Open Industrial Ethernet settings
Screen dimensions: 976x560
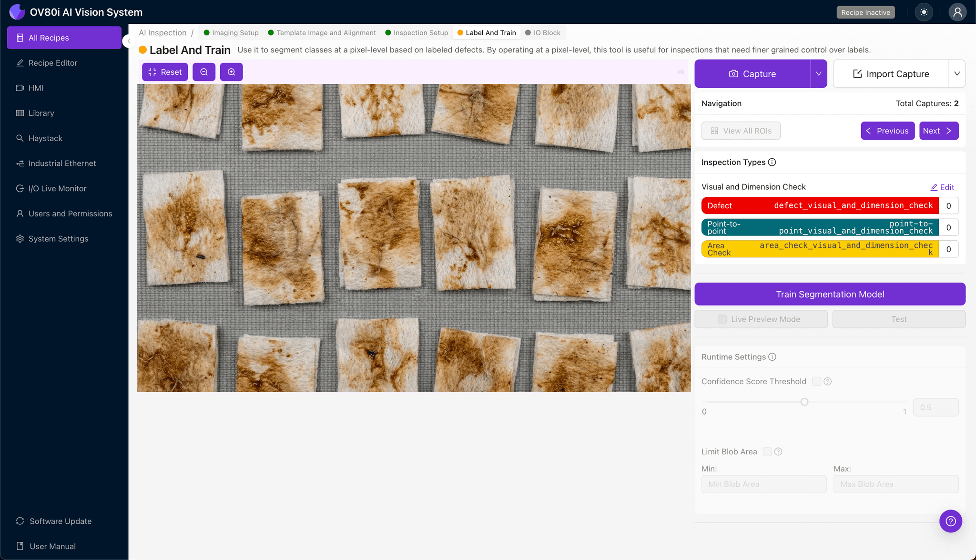64,163
